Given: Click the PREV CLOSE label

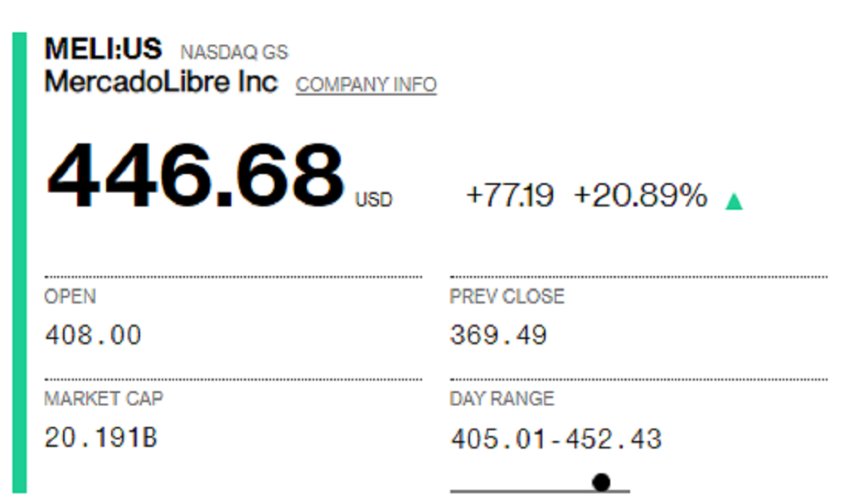Looking at the screenshot, I should point(507,297).
